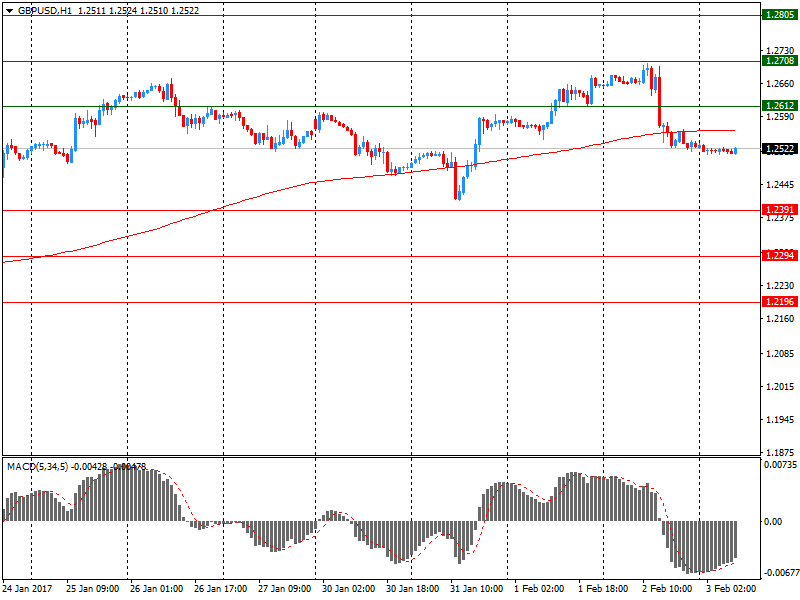Screen dimensions: 800x600
Task: Click the 1.2294 red support label
Action: click(x=780, y=256)
